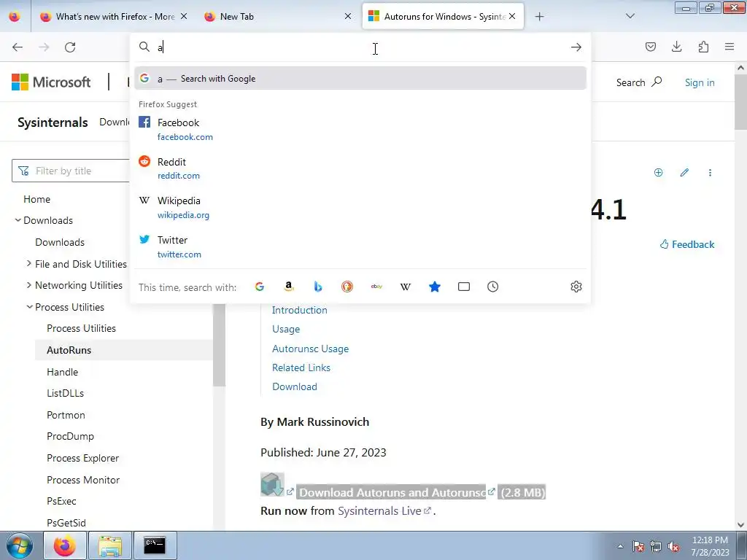The image size is (747, 560).
Task: Click the Feedback button
Action: (x=687, y=244)
